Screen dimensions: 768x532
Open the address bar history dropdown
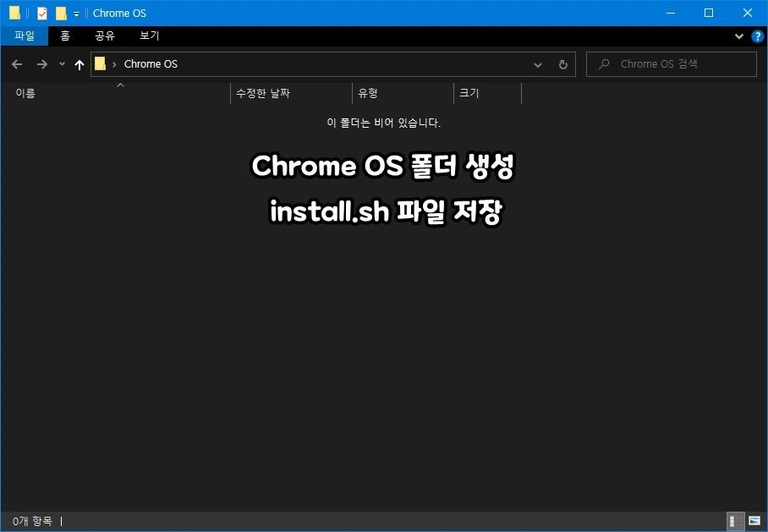click(538, 64)
